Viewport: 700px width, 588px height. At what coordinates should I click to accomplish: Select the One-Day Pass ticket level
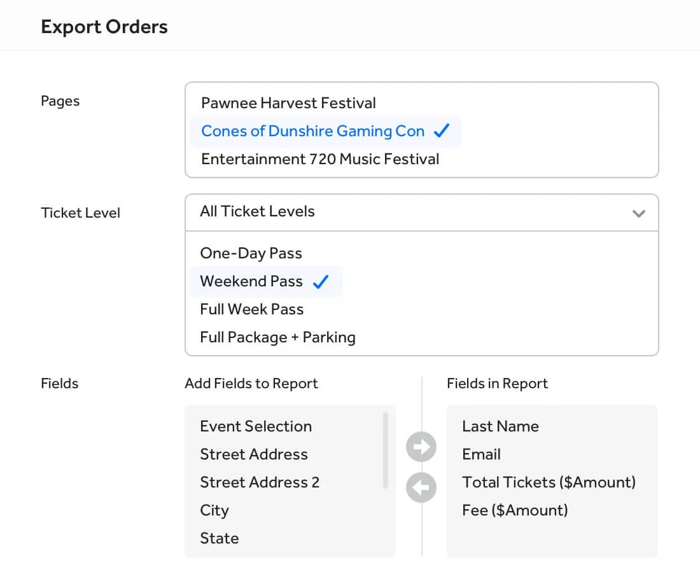click(251, 253)
